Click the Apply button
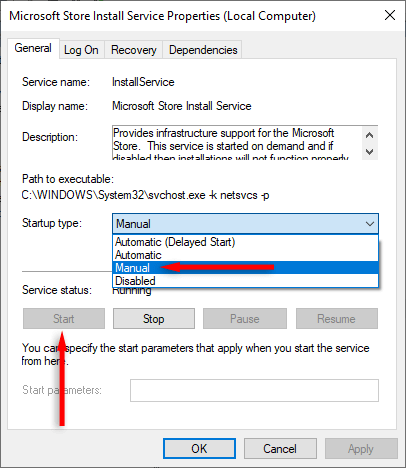Image resolution: width=406 pixels, height=468 pixels. (x=361, y=449)
